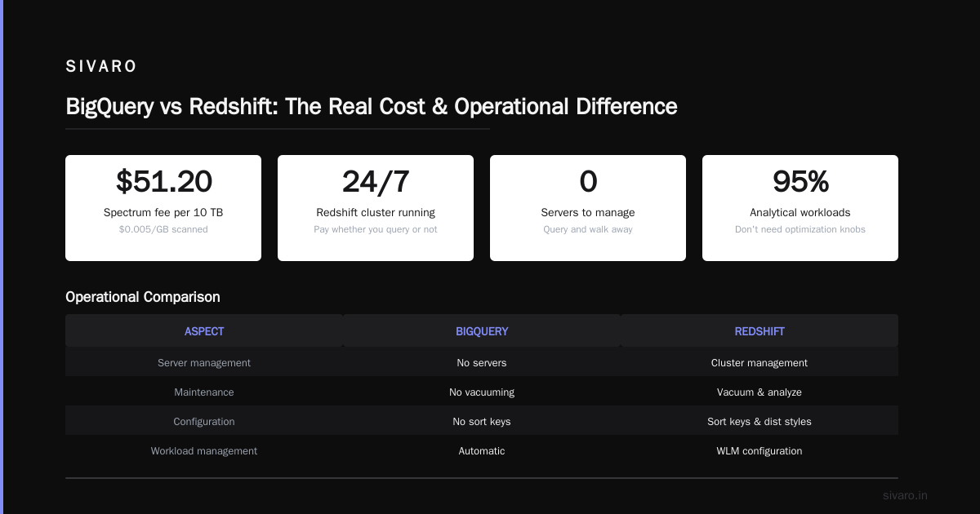Click the 'Sort keys & dist styles' cell

tap(759, 421)
